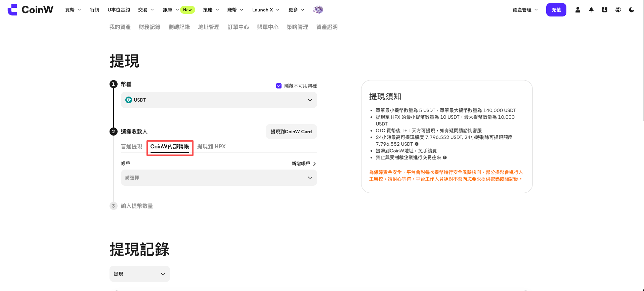Switch to 資產證明 tab
Viewport: 644px width, 291px height.
tap(327, 27)
